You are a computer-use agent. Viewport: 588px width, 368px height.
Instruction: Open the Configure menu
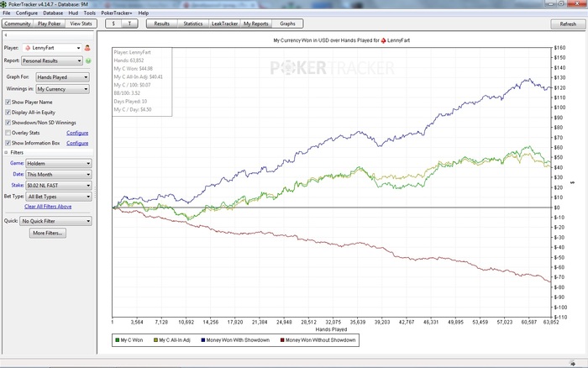click(27, 13)
